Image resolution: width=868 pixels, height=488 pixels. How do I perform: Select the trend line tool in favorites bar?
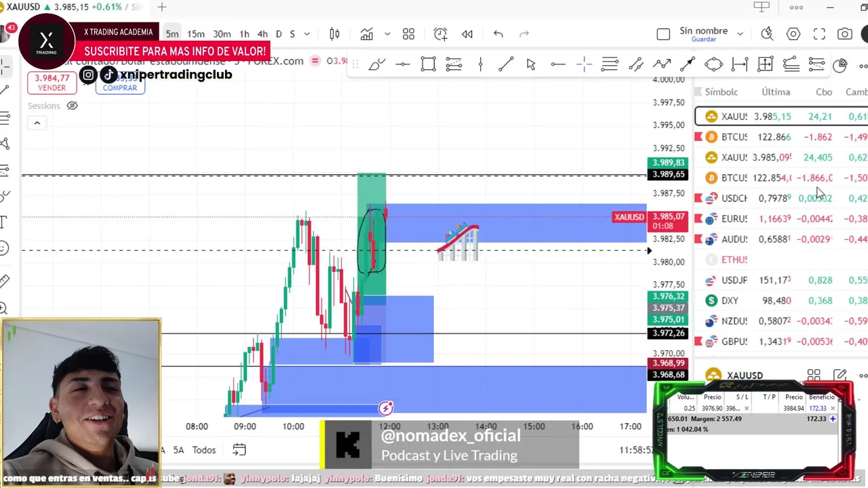pos(506,64)
